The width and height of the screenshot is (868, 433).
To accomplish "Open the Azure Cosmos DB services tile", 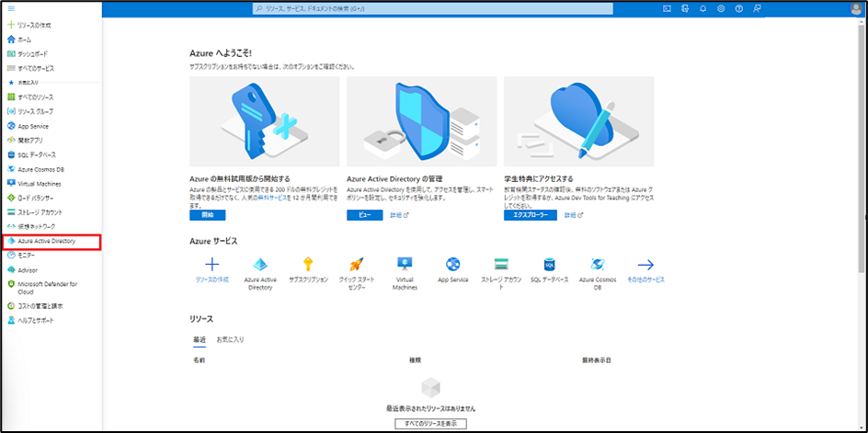I will coord(598,274).
